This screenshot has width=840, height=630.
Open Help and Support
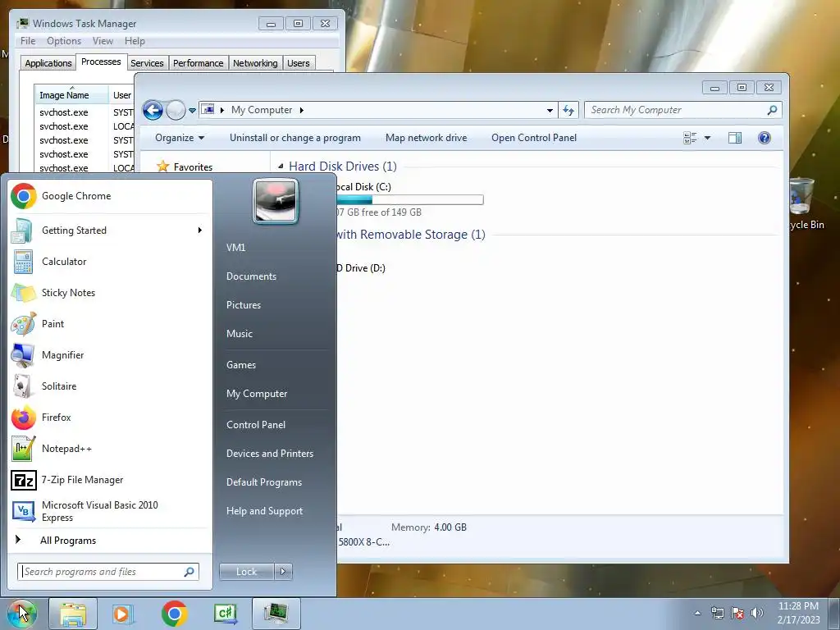click(264, 511)
